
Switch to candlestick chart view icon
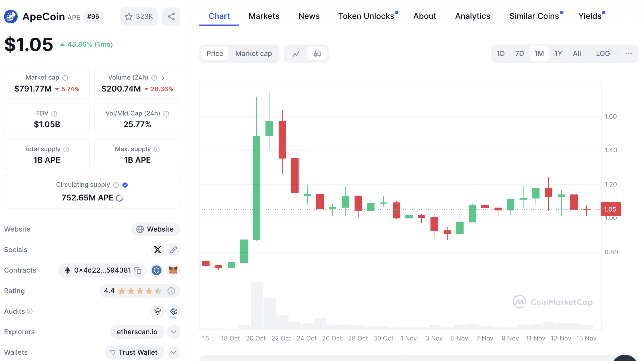(x=317, y=54)
